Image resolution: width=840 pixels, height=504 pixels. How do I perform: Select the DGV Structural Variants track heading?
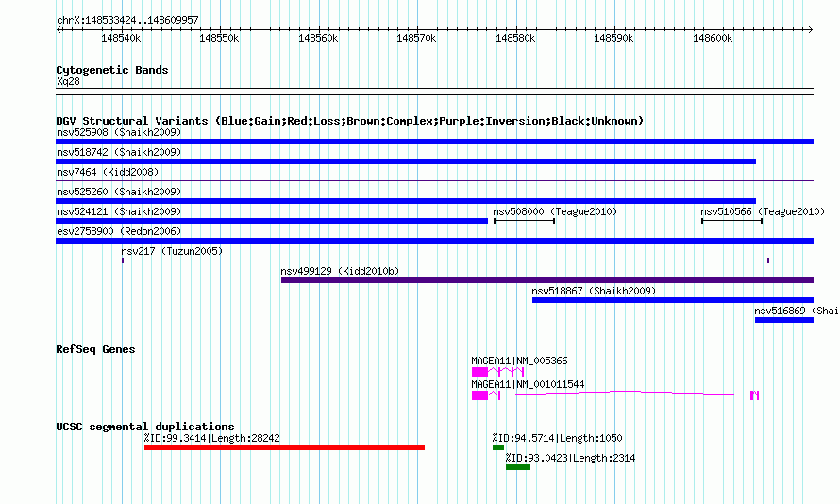pos(350,121)
